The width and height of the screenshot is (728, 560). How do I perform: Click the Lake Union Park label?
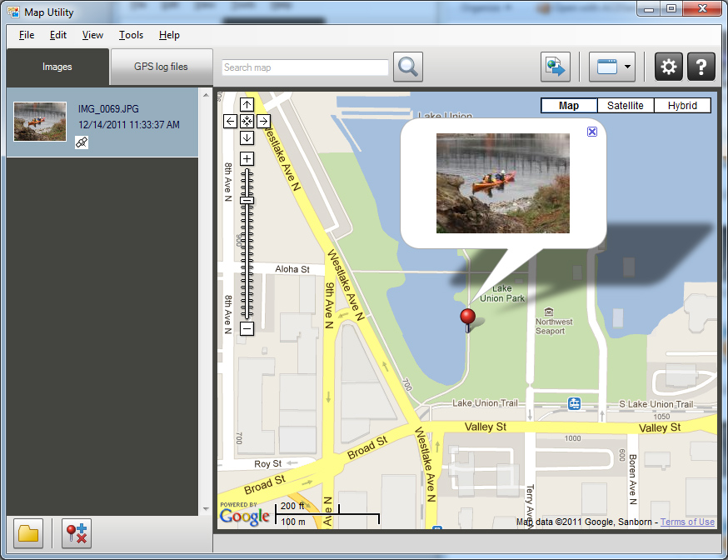point(502,293)
